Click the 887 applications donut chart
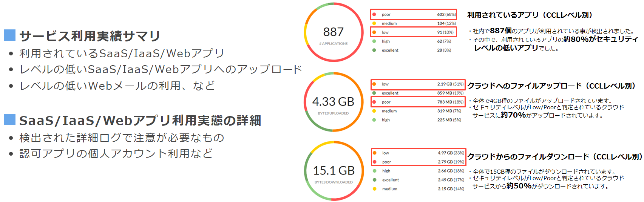The image size is (644, 202). (x=334, y=32)
